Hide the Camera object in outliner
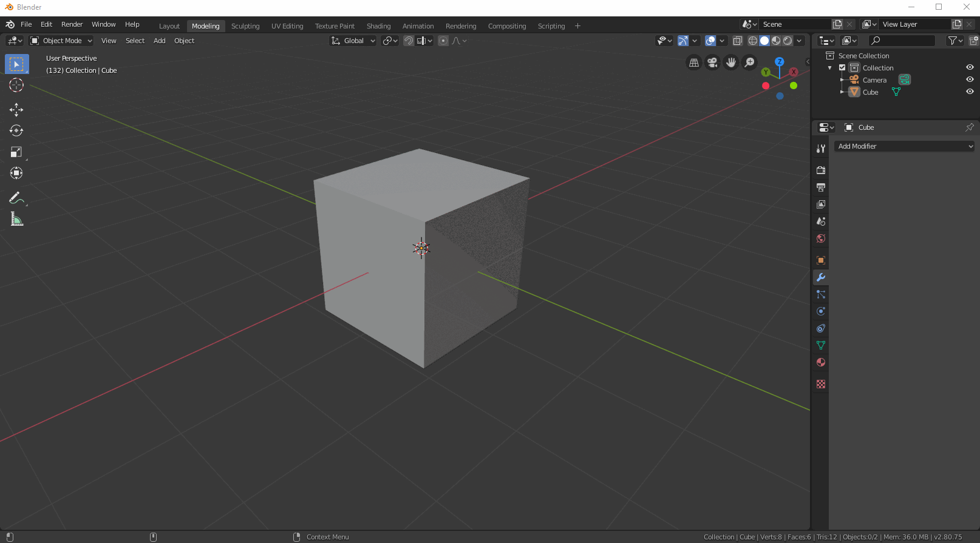Image resolution: width=980 pixels, height=543 pixels. coord(970,79)
